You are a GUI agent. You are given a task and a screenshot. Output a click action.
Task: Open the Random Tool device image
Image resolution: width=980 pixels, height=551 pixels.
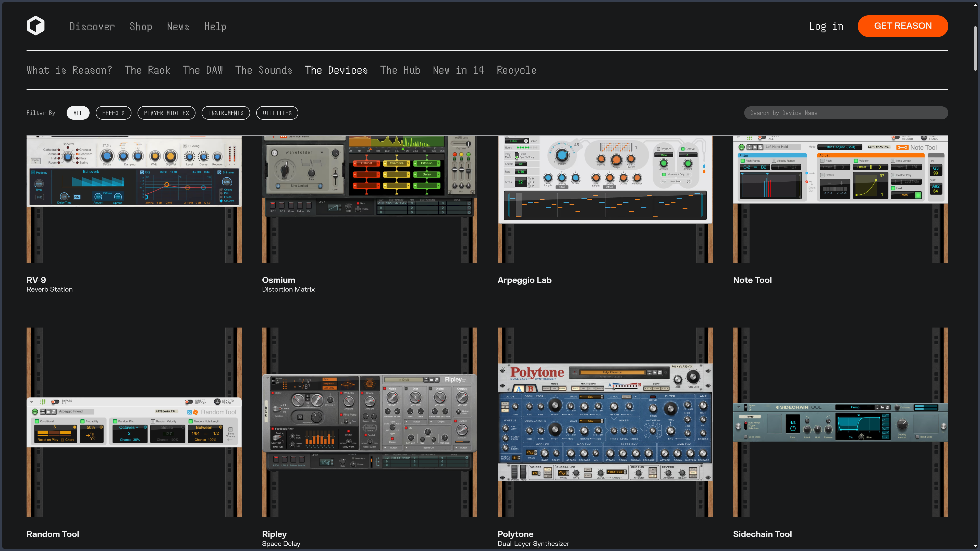coord(134,422)
